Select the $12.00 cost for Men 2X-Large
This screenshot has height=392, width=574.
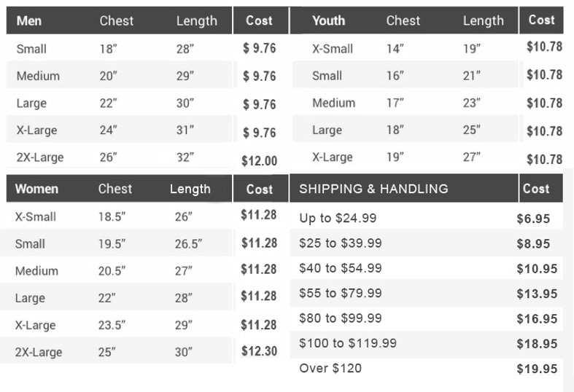[x=259, y=161]
